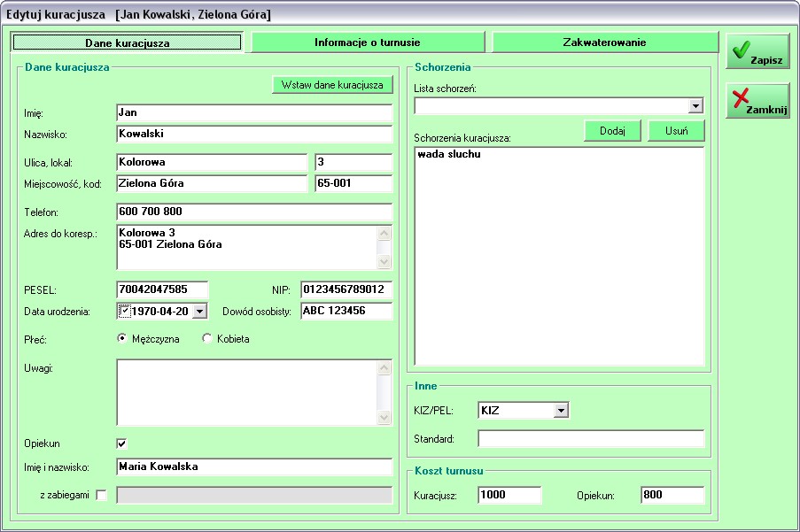
Task: Click the red X Zamknij button
Action: point(757,101)
